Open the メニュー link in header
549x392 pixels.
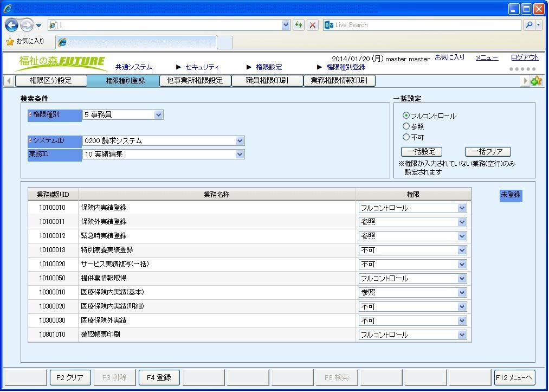tap(487, 58)
